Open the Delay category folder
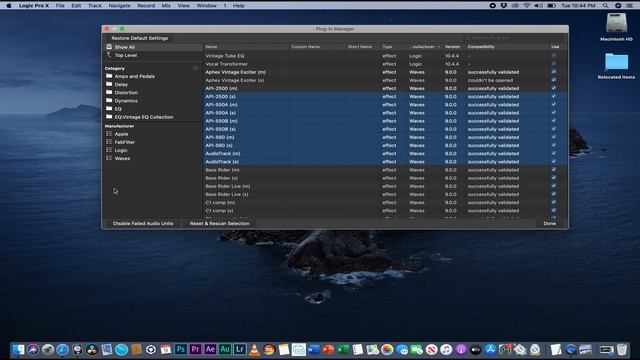This screenshot has height=360, width=640. coord(109,84)
